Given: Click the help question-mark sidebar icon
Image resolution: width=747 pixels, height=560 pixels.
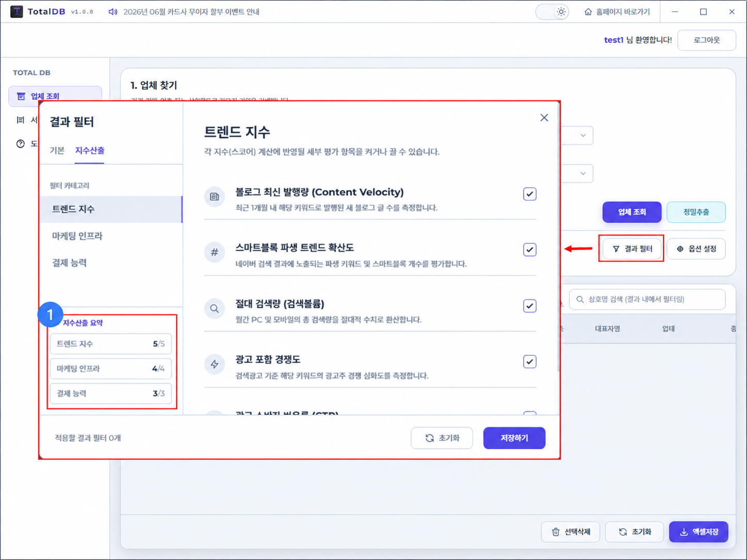Looking at the screenshot, I should 21,144.
